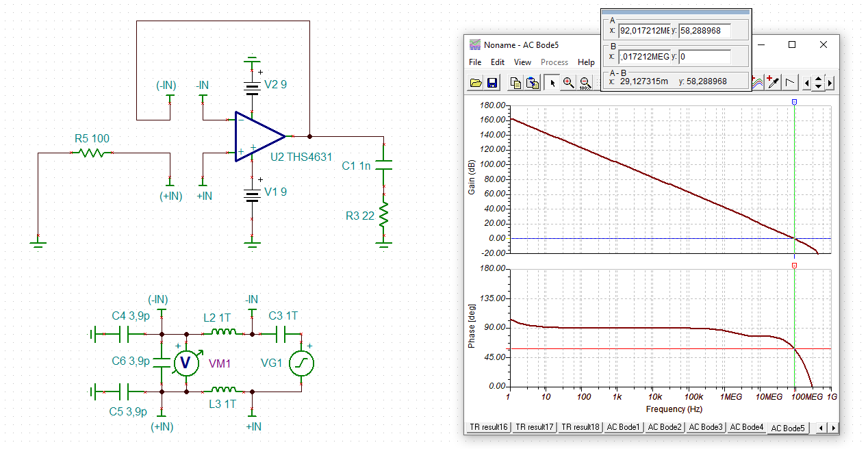
Task: Open the File menu
Action: tap(475, 62)
